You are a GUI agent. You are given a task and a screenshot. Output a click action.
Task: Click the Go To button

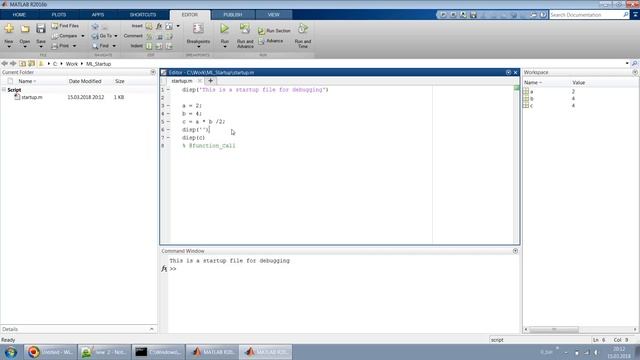coord(102,36)
